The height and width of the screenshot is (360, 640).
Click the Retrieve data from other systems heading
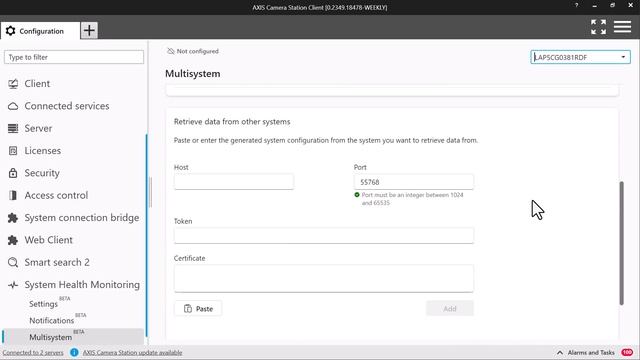click(232, 122)
